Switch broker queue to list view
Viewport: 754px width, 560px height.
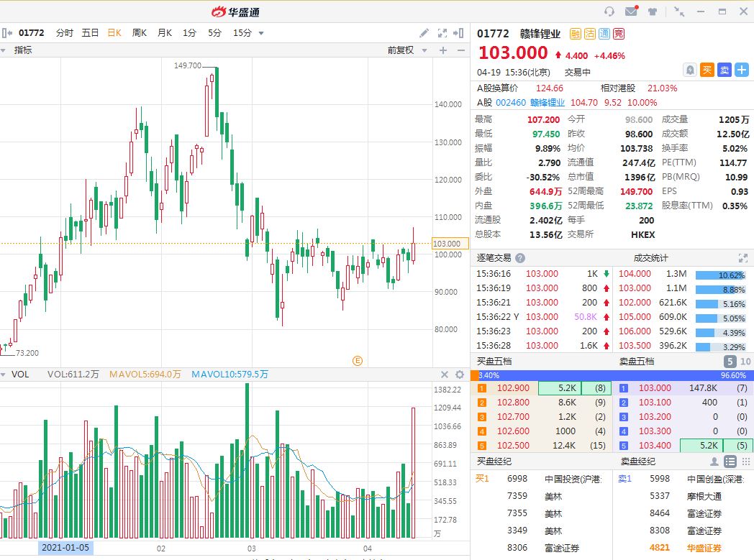[730, 462]
